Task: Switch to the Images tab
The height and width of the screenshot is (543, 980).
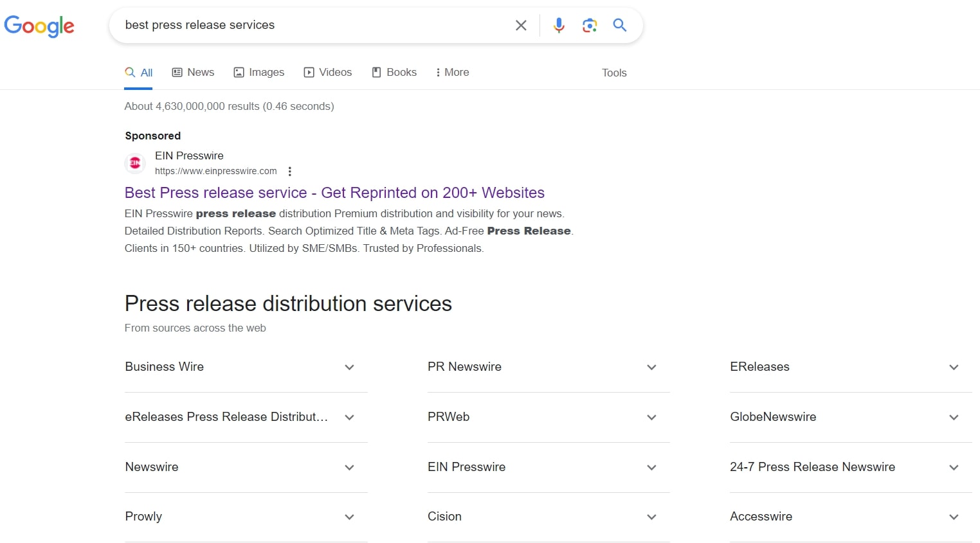Action: pyautogui.click(x=259, y=73)
